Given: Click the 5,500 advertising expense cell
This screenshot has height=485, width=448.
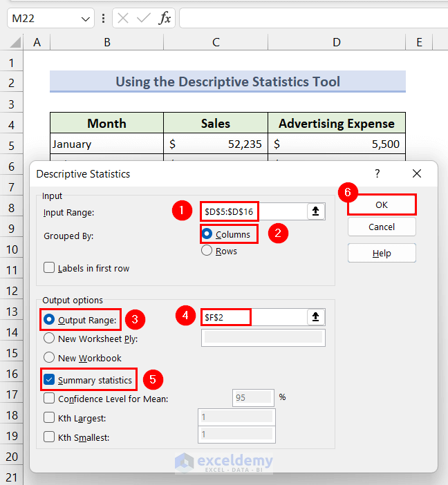Looking at the screenshot, I should [x=337, y=144].
